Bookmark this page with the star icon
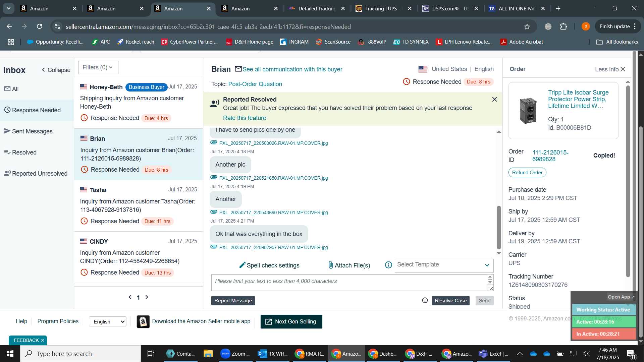The image size is (644, 362). [527, 26]
